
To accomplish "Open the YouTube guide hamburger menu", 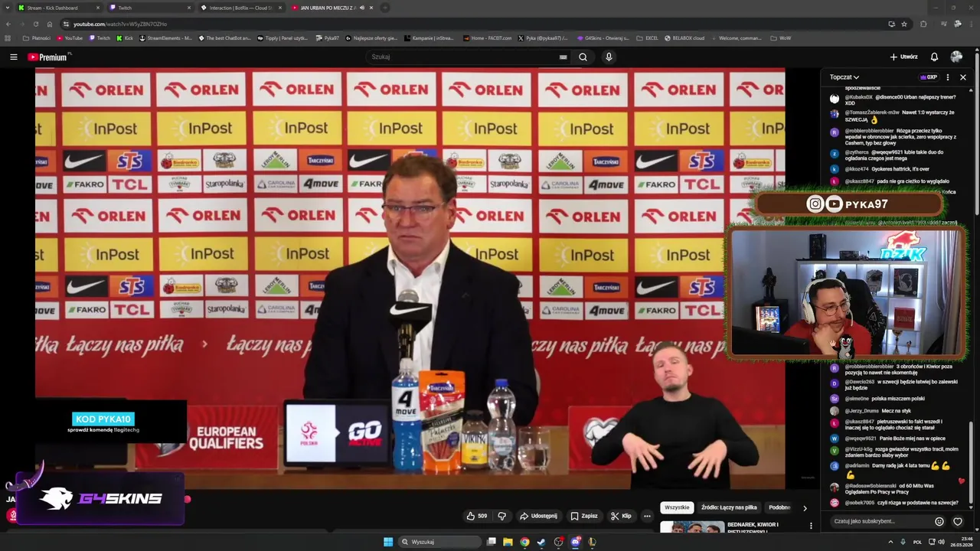I will (13, 57).
